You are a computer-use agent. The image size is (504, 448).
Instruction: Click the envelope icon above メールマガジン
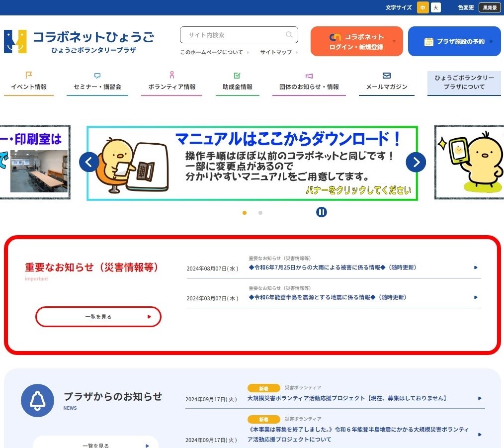(x=387, y=76)
